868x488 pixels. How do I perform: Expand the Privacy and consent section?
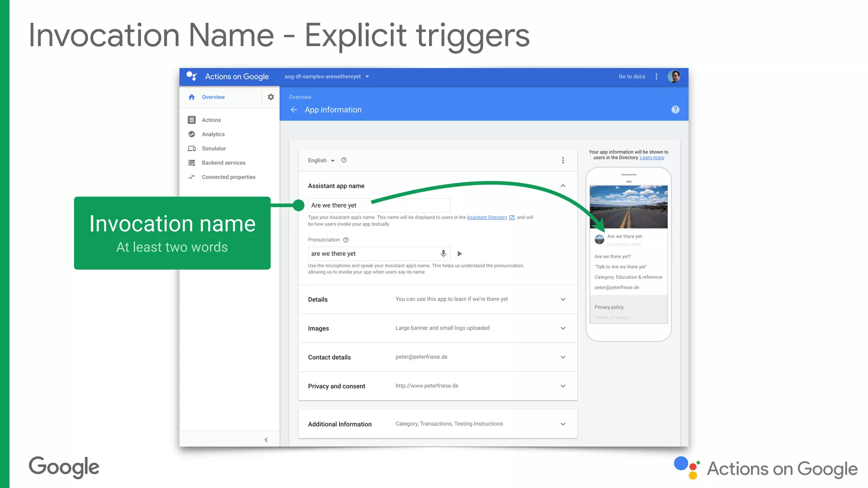(563, 386)
